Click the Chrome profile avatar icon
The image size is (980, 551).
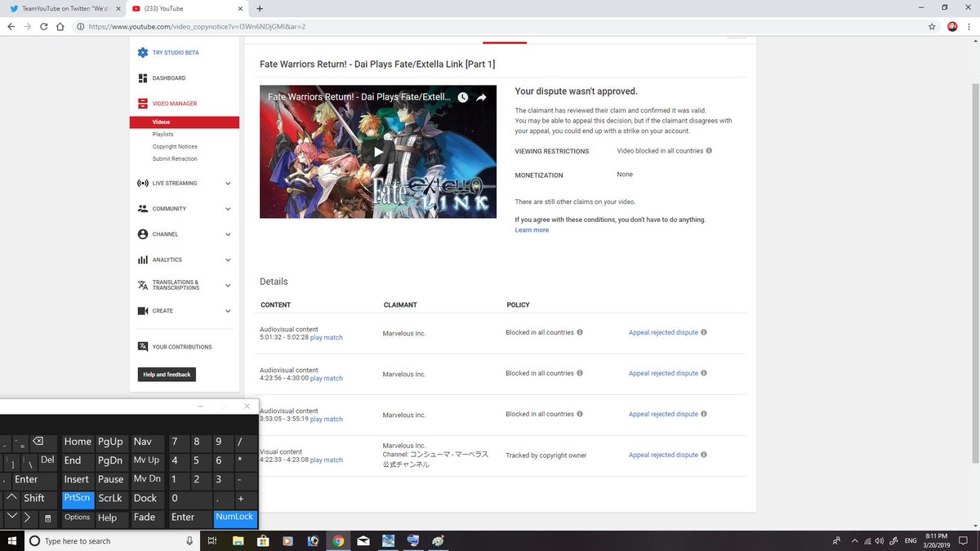(952, 26)
